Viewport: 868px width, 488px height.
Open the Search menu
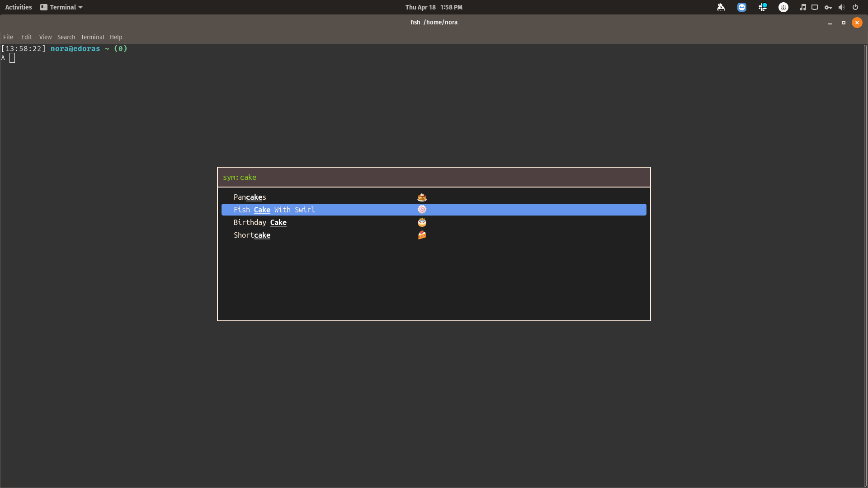tap(66, 37)
